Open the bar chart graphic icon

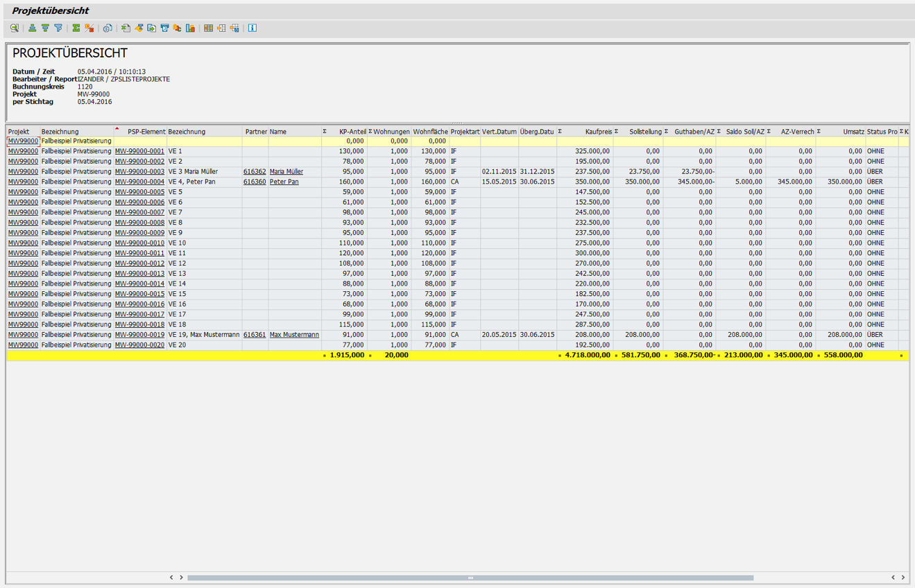(190, 28)
